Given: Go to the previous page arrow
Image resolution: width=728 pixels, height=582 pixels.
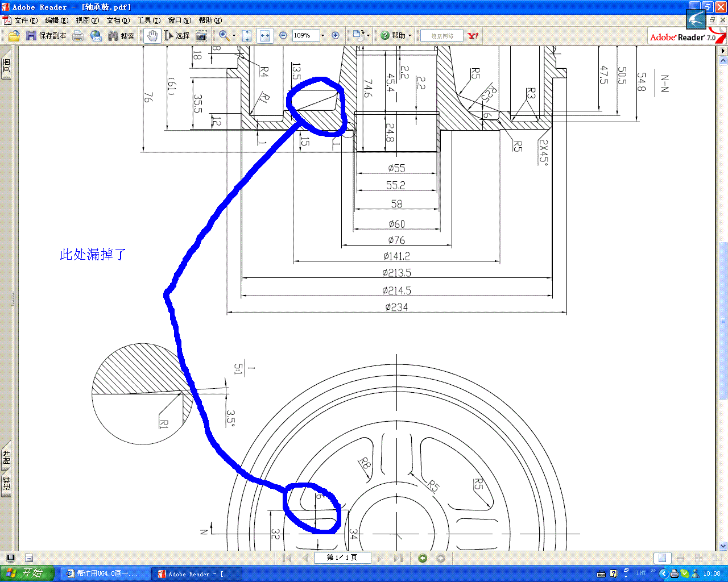Looking at the screenshot, I should coord(305,558).
